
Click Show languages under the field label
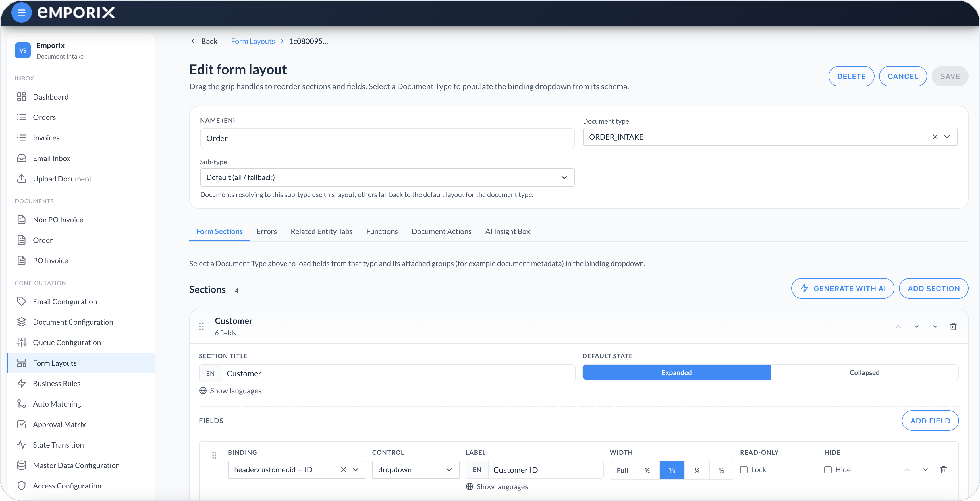502,486
